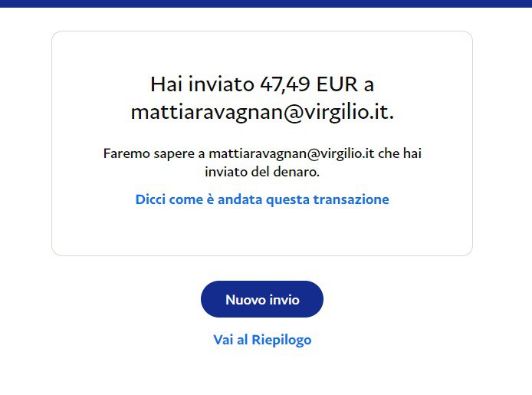Click the 'che hai' text after the email

point(399,153)
